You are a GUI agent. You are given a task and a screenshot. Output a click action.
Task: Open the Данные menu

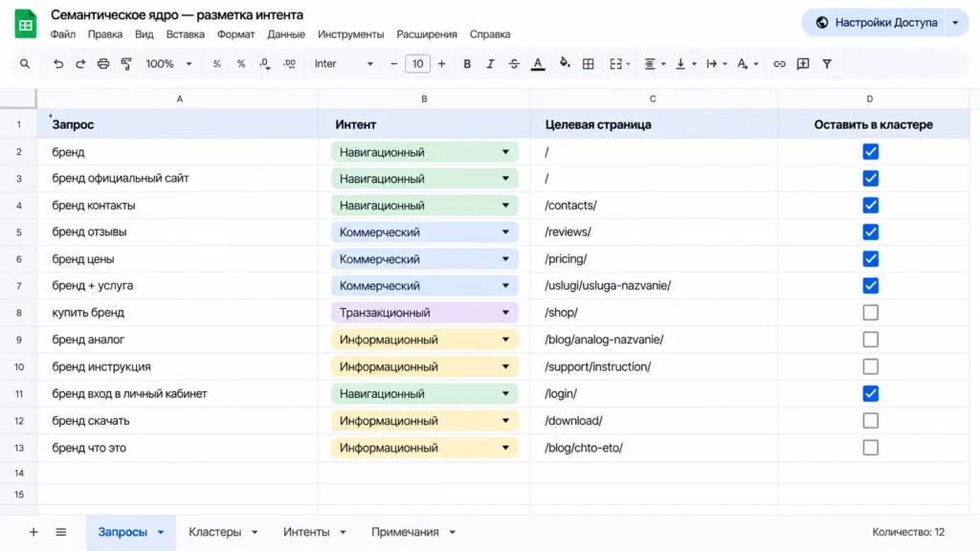pos(286,34)
